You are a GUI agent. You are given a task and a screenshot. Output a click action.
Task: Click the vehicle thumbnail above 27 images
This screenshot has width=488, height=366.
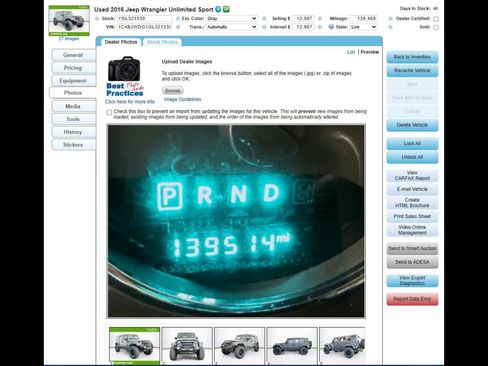pos(69,21)
